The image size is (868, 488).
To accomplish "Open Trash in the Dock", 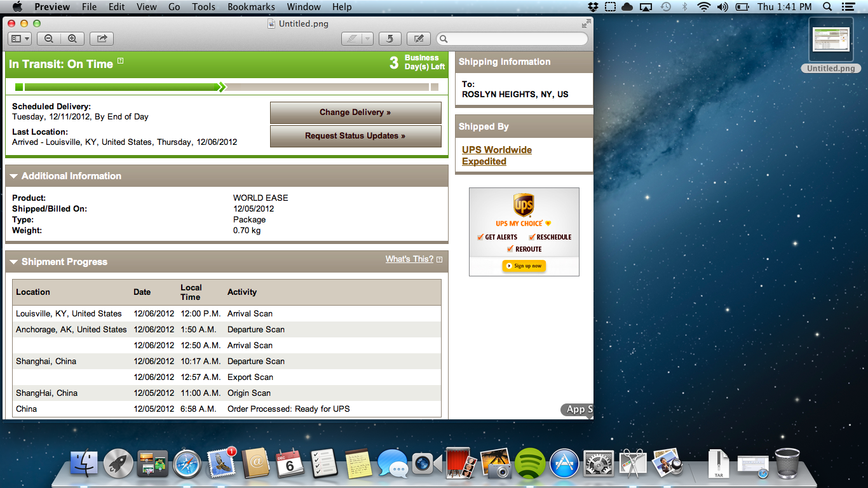I will 787,464.
